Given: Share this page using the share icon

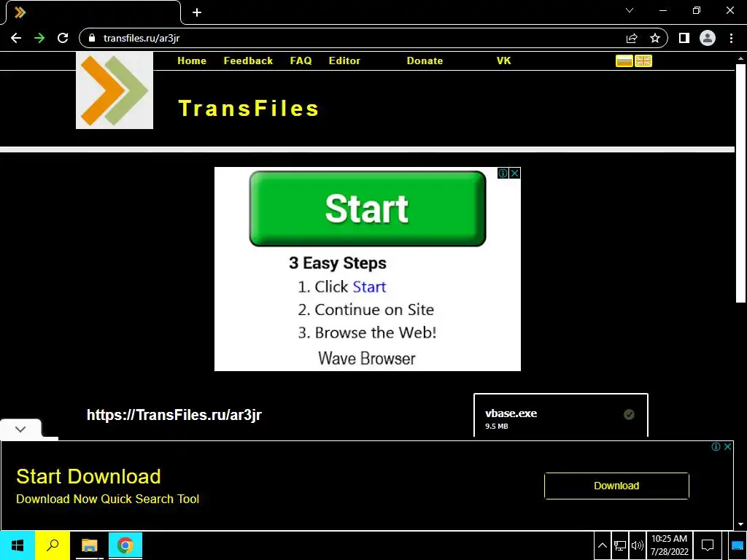Looking at the screenshot, I should pyautogui.click(x=632, y=38).
